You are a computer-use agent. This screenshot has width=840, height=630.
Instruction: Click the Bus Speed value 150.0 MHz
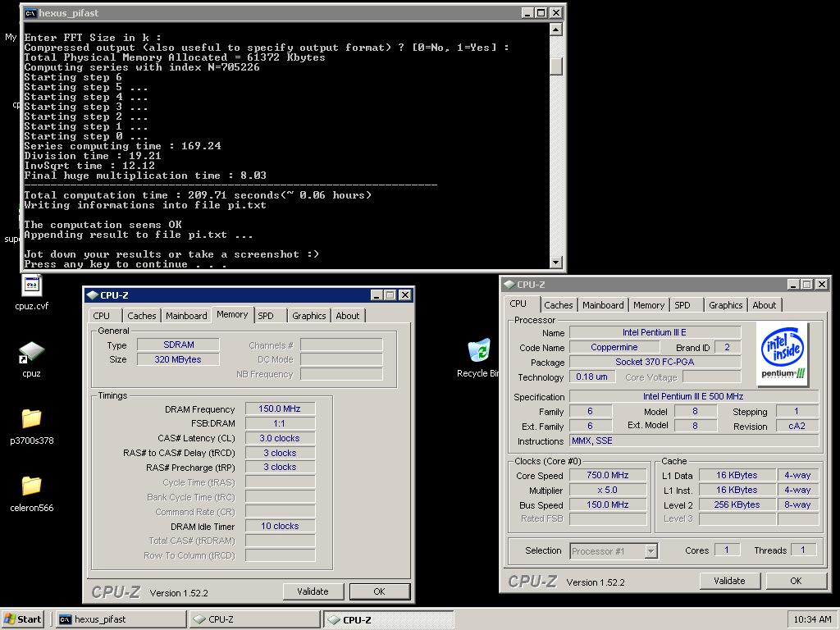[x=608, y=504]
